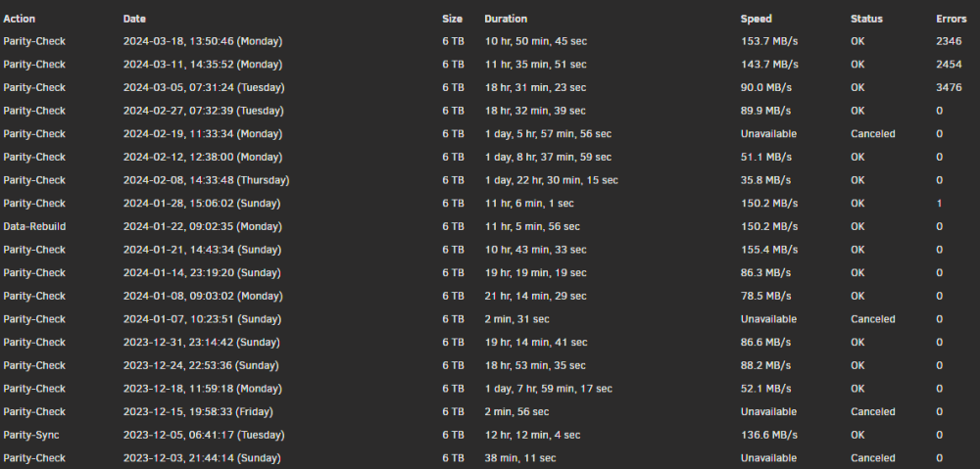Viewport: 980px width, 469px height.
Task: Click the 2 min, 31 sec duration
Action: click(x=516, y=319)
